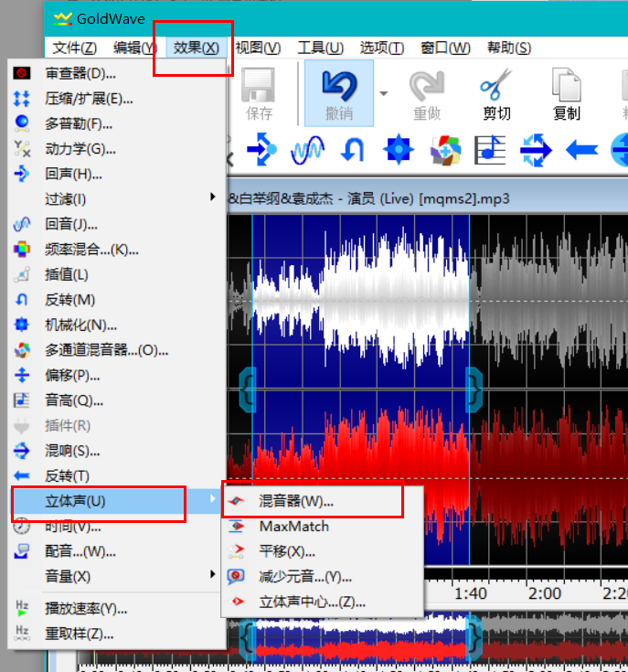Select 反转(M) menu entry

116,300
